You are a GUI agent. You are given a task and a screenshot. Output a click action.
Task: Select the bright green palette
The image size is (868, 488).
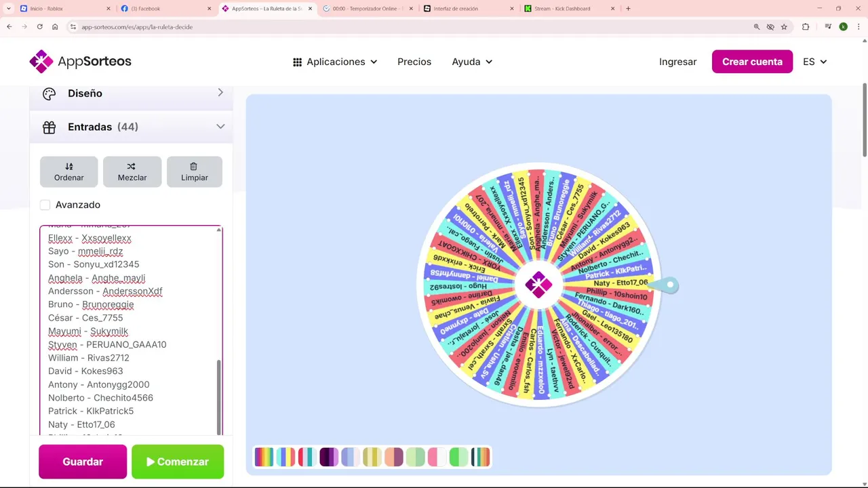(x=459, y=457)
